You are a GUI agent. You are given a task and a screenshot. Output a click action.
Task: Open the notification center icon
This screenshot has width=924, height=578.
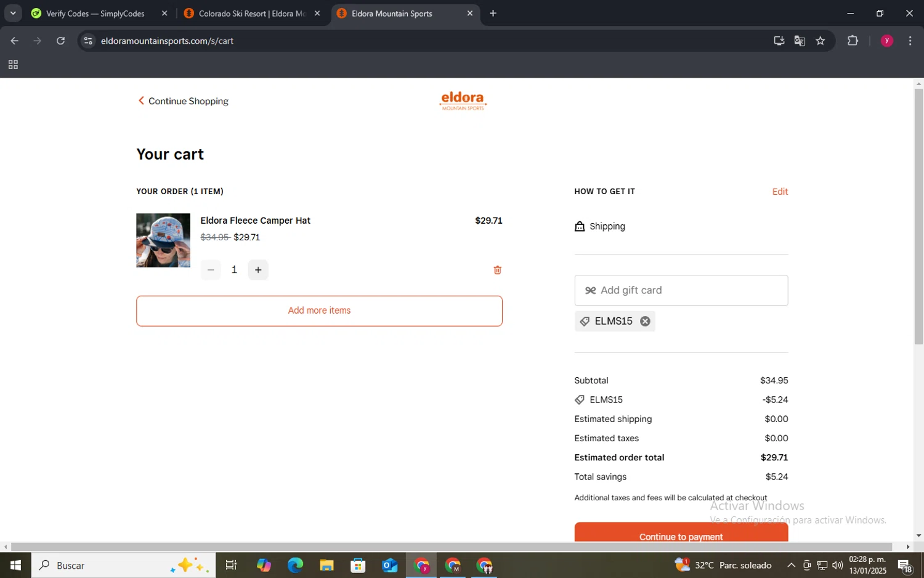906,565
